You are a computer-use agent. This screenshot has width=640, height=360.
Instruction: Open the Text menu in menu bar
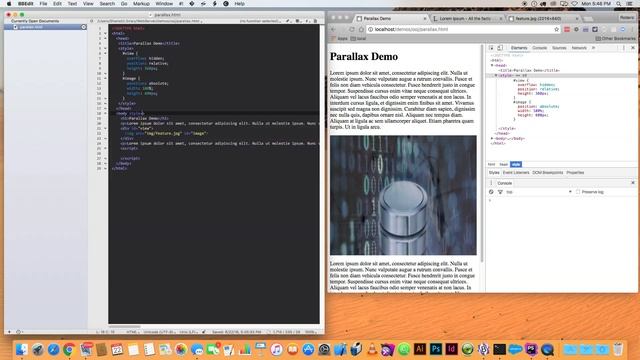[72, 4]
